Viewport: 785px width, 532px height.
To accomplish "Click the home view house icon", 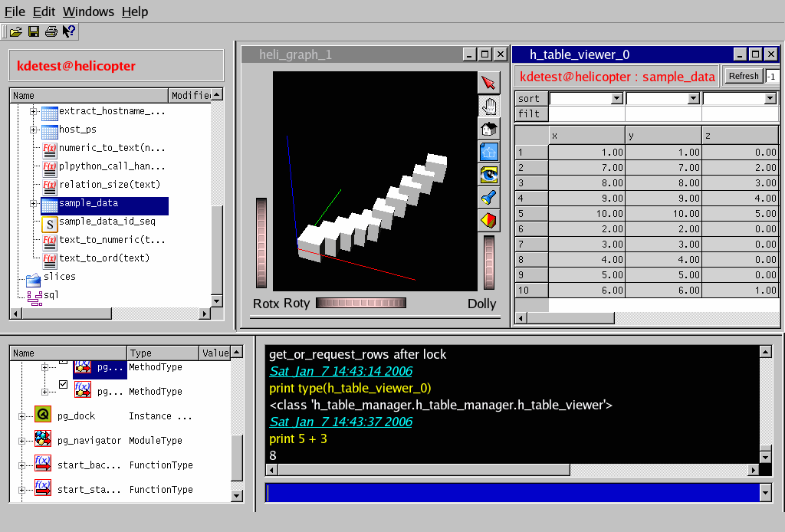I will (488, 129).
